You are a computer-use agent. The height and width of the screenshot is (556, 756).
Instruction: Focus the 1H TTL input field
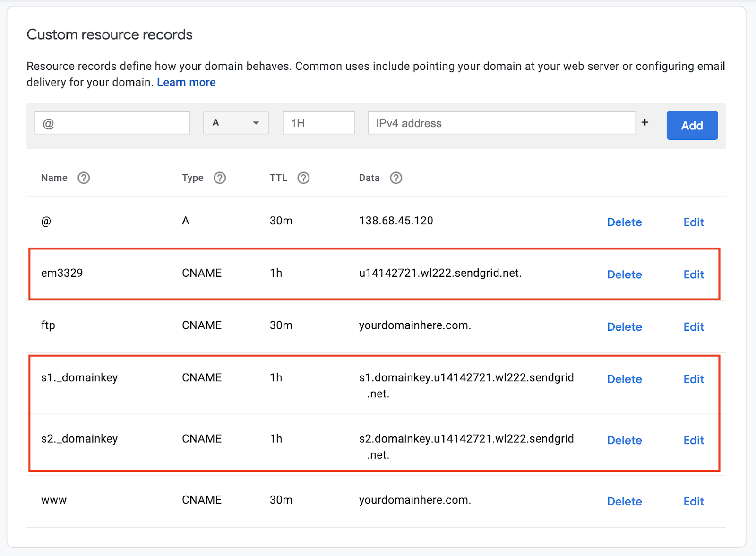[x=318, y=123]
